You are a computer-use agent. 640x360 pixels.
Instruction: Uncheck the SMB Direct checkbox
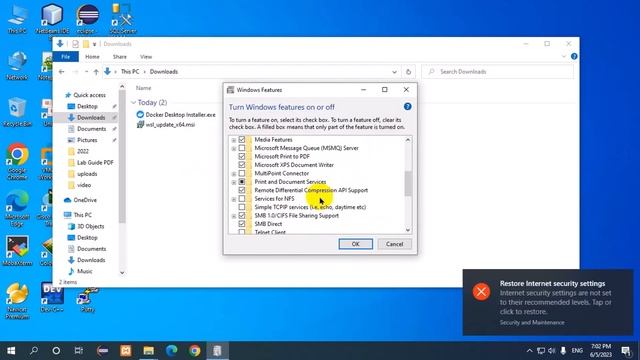coord(242,224)
